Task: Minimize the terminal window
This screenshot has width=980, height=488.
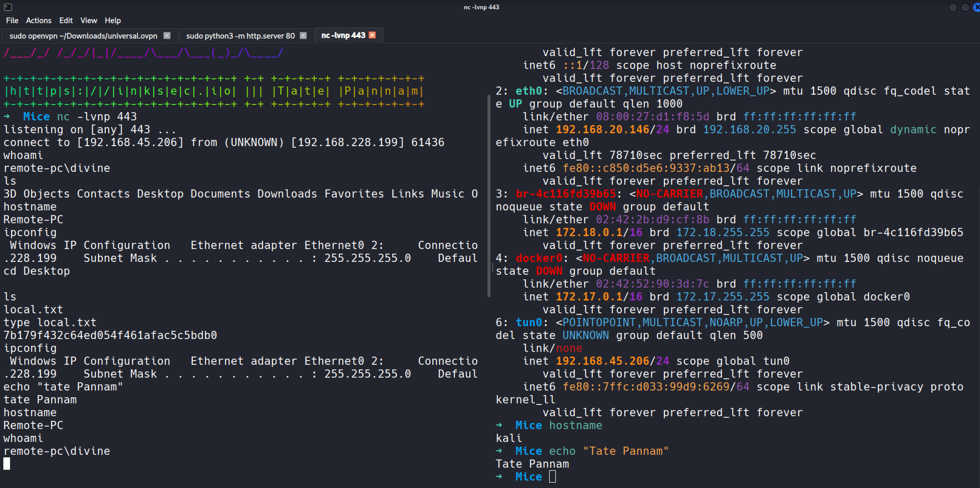Action: tap(953, 7)
